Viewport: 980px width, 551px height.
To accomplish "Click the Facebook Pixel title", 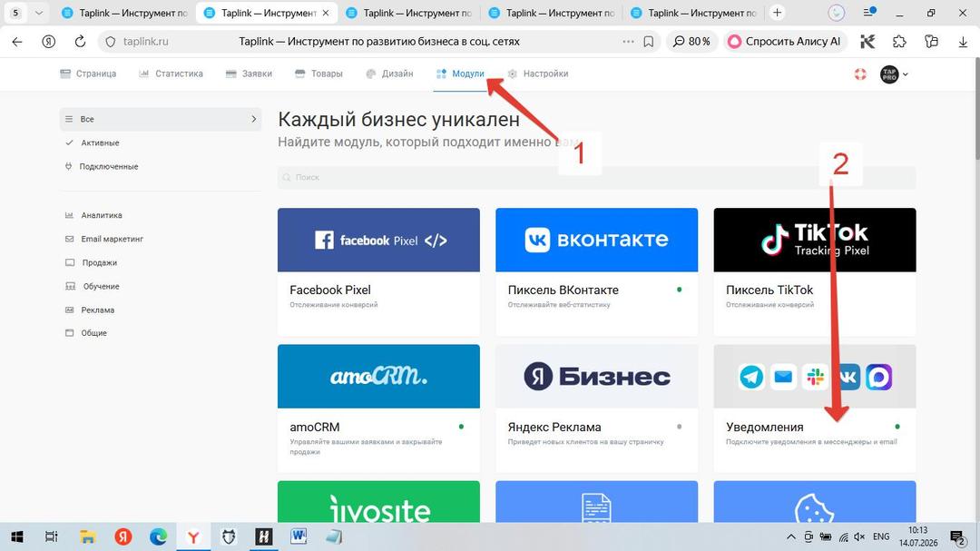I will point(330,290).
